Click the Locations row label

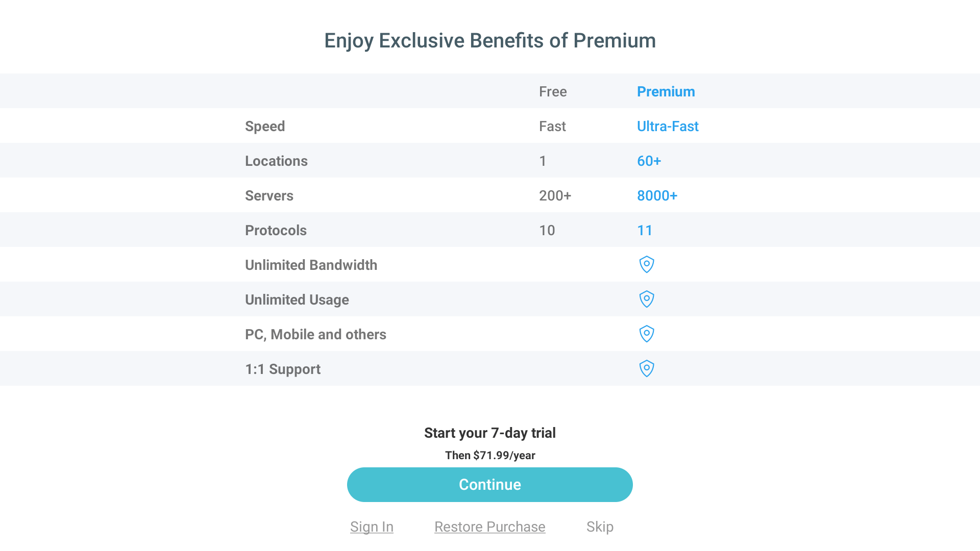click(x=276, y=161)
